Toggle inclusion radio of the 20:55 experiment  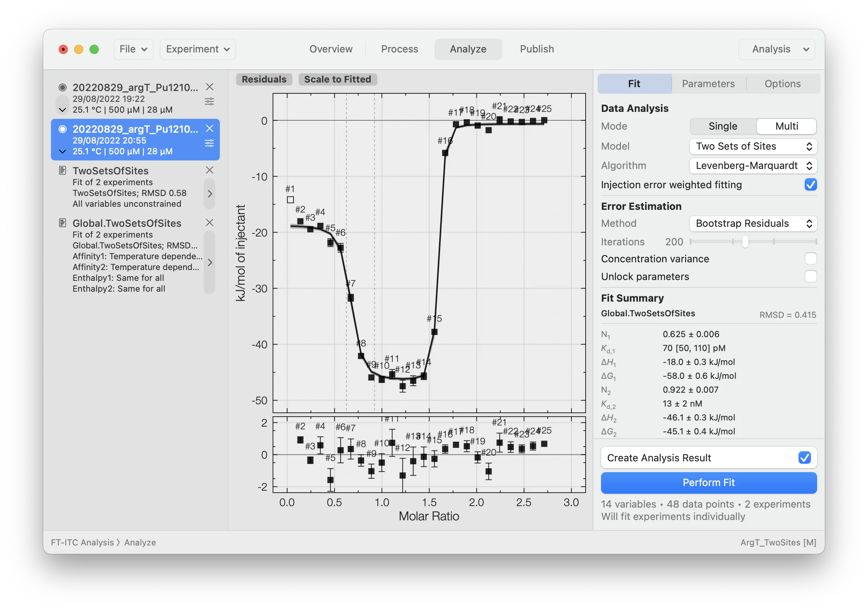[x=62, y=129]
